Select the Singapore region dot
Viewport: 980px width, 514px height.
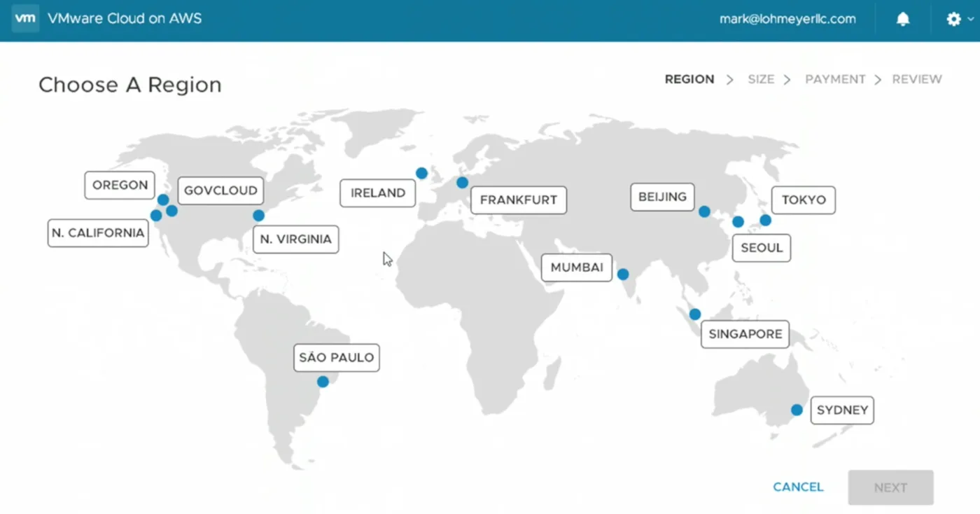pyautogui.click(x=694, y=314)
